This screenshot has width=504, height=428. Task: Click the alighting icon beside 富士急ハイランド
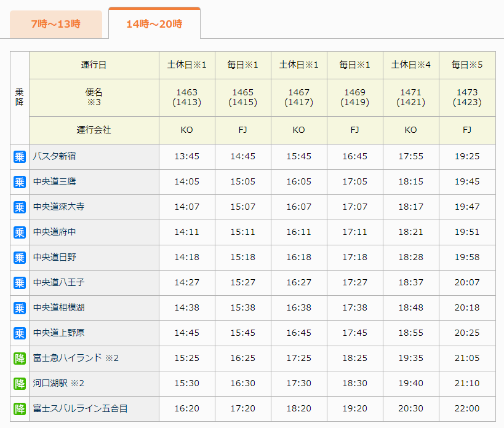coord(20,359)
